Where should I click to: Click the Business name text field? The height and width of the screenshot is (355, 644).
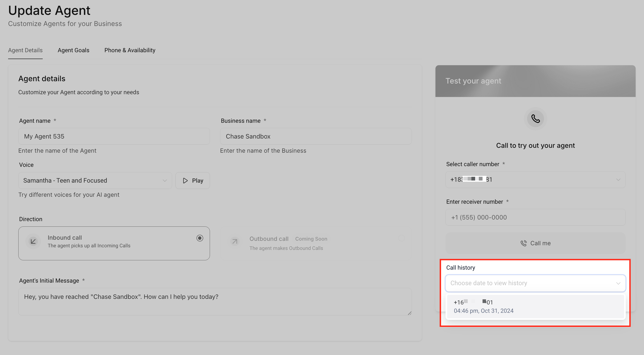tap(316, 136)
